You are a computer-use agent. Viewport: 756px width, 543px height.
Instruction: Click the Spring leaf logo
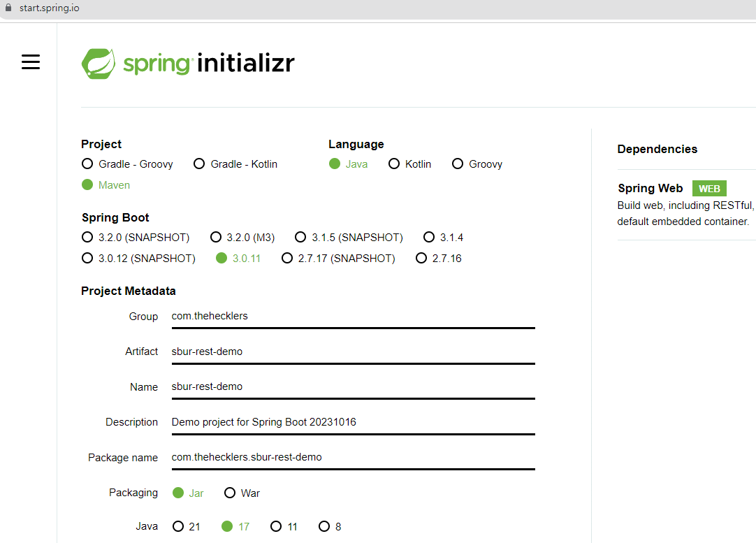point(99,63)
